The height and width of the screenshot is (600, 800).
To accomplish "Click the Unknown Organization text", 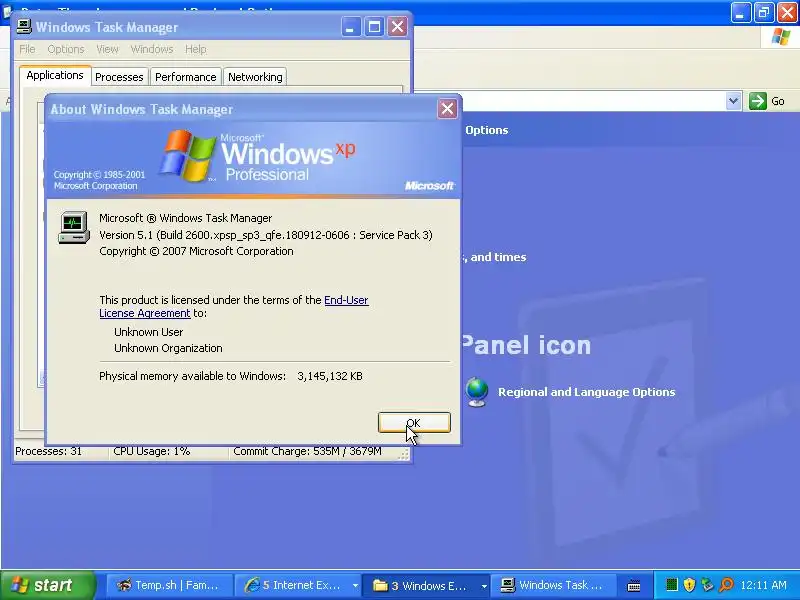I will [168, 348].
